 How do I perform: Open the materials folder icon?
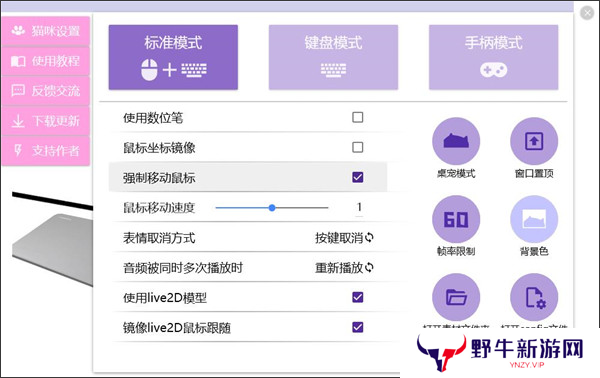click(456, 297)
